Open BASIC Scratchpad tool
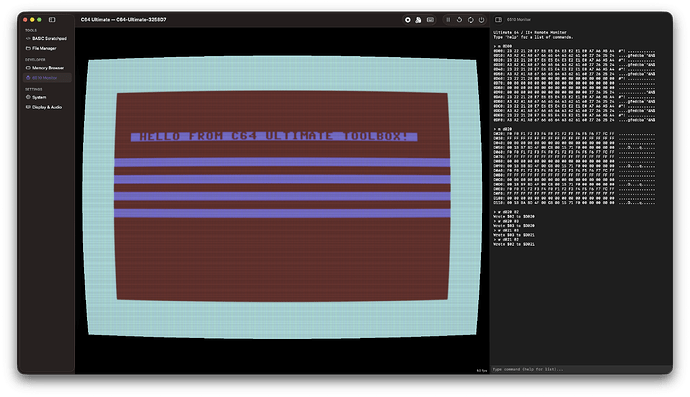This screenshot has width=690, height=397. [x=47, y=38]
